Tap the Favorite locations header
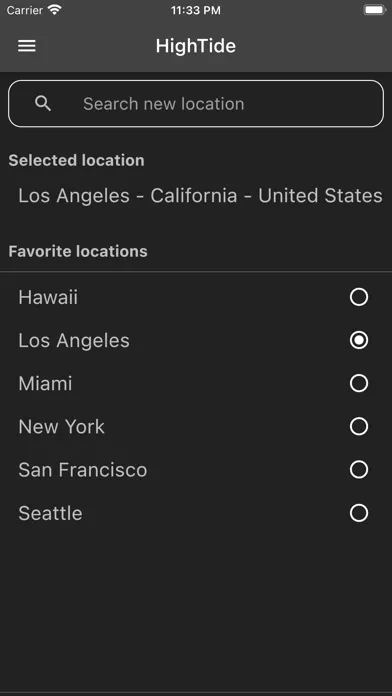The image size is (392, 696). [78, 251]
